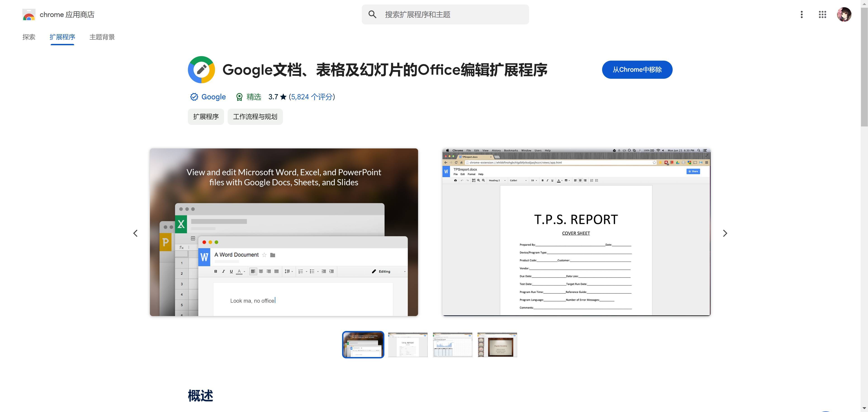Click the scrollbar down arrow
Screen dimensions: 868x412
(864, 408)
